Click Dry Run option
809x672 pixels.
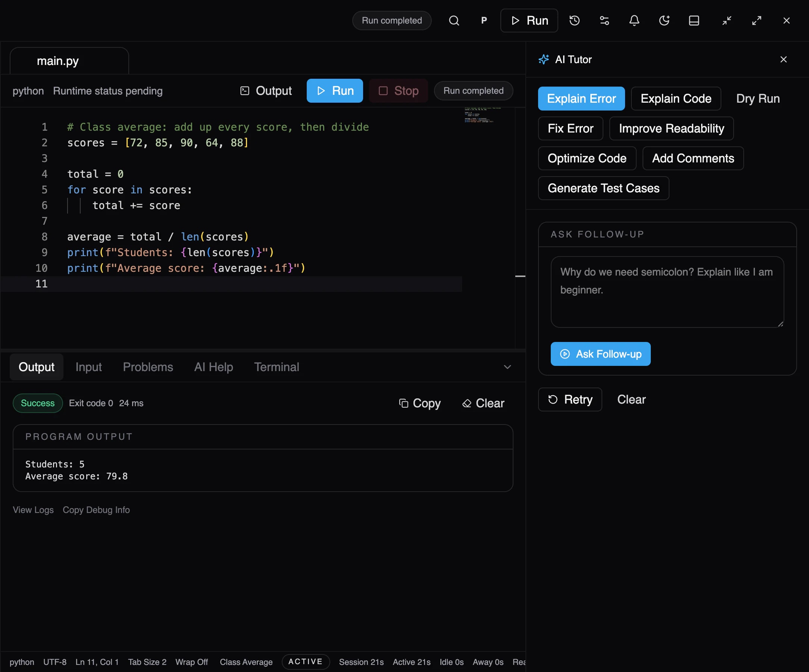click(758, 99)
